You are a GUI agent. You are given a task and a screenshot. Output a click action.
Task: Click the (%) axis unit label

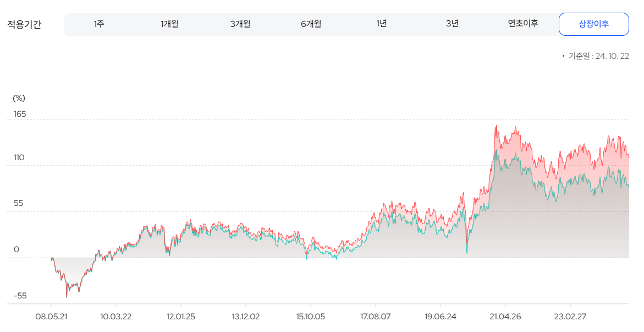19,98
